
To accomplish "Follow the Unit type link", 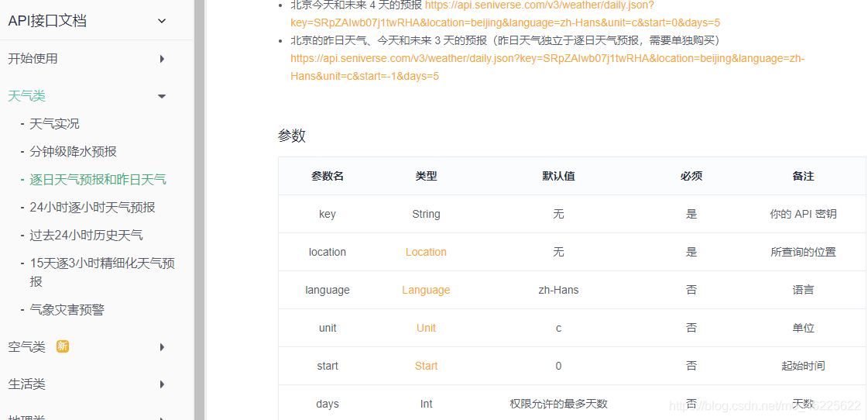I will point(426,328).
